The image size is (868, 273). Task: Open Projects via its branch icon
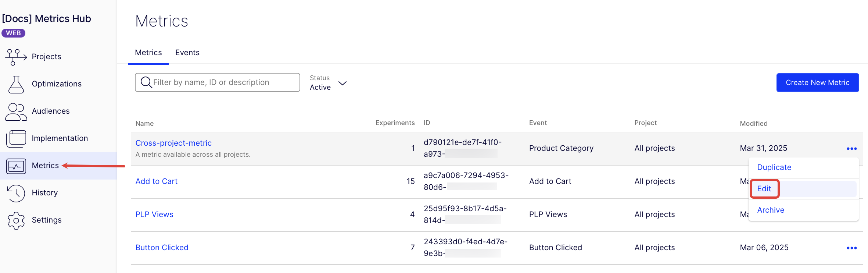pos(16,57)
